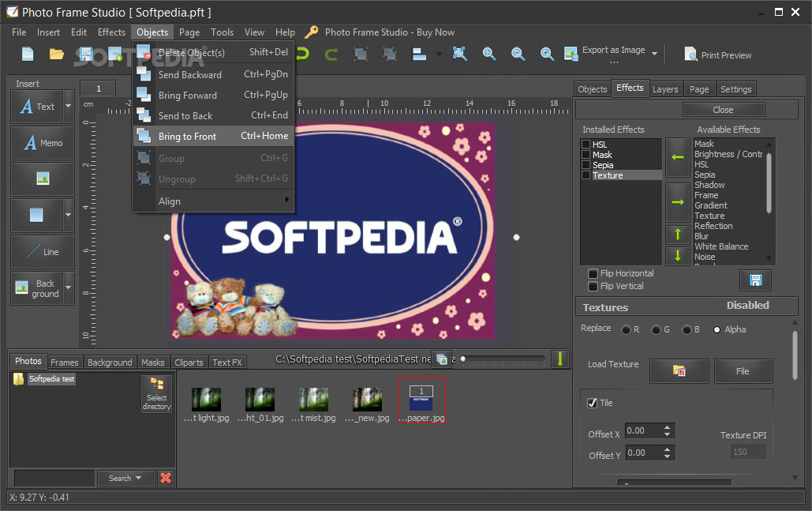This screenshot has width=812, height=511.
Task: Click the Load Texture folder icon button
Action: pos(679,371)
